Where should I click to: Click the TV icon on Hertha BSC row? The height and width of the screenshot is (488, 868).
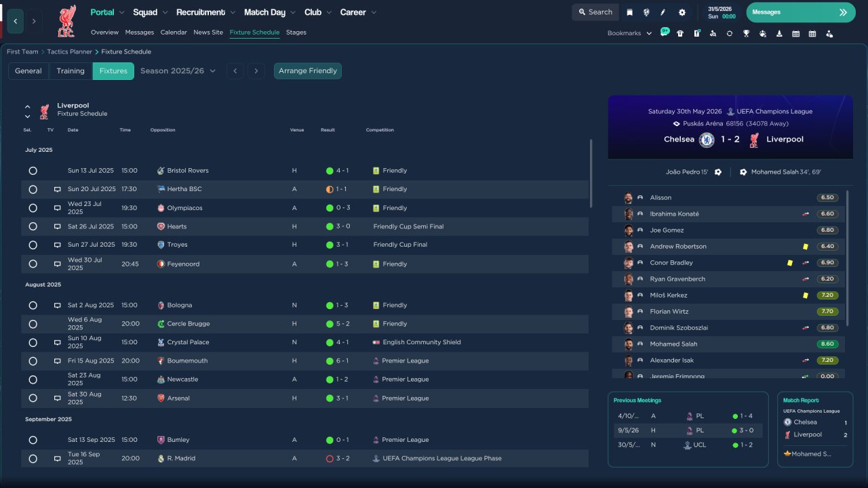pos(58,189)
